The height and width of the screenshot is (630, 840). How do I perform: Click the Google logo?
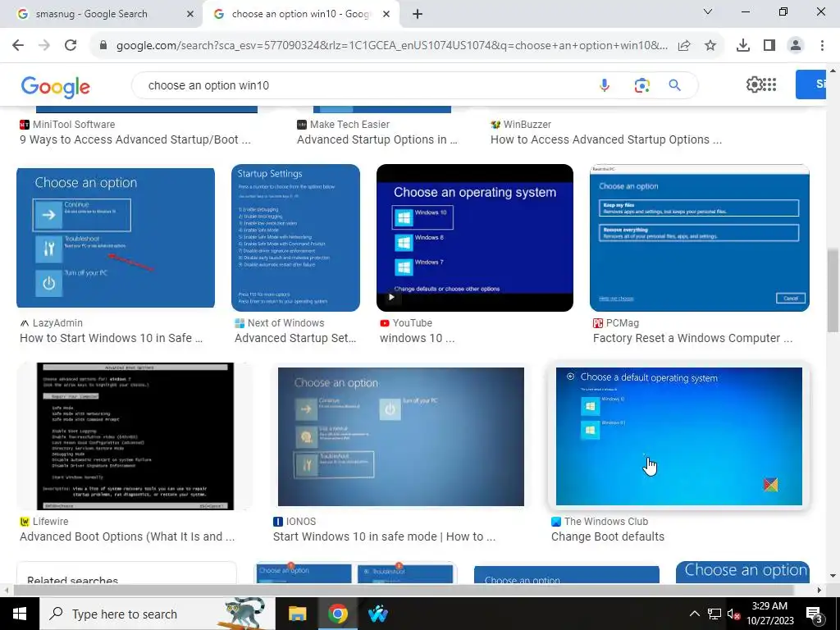(x=55, y=87)
